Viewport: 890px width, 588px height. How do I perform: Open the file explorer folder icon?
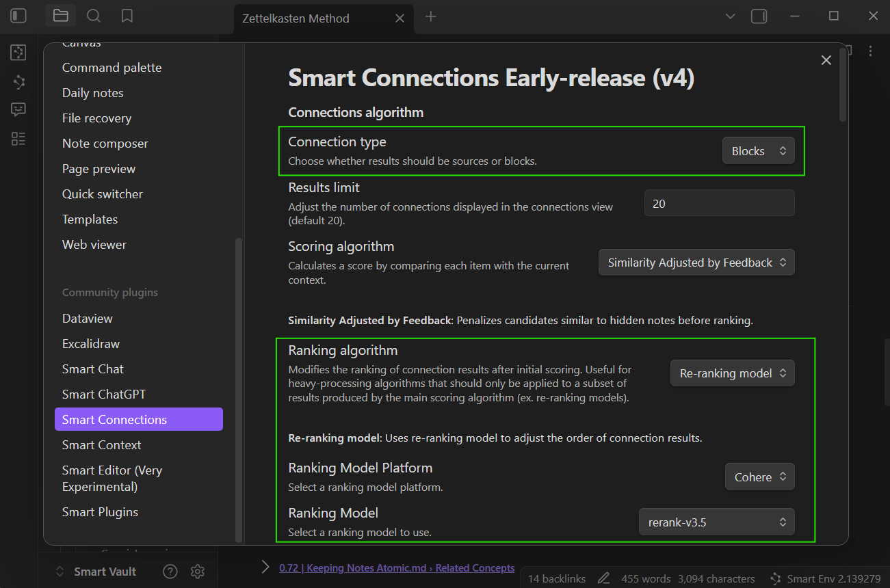click(60, 16)
